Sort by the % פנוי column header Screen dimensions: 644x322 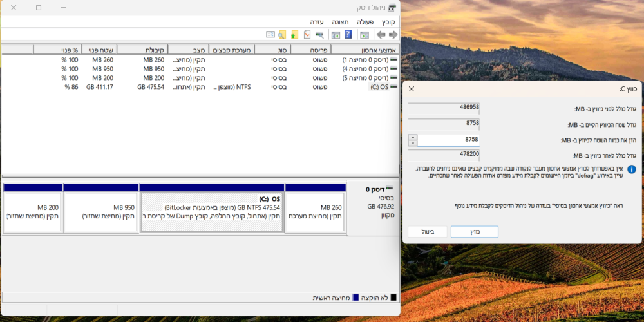coord(57,50)
